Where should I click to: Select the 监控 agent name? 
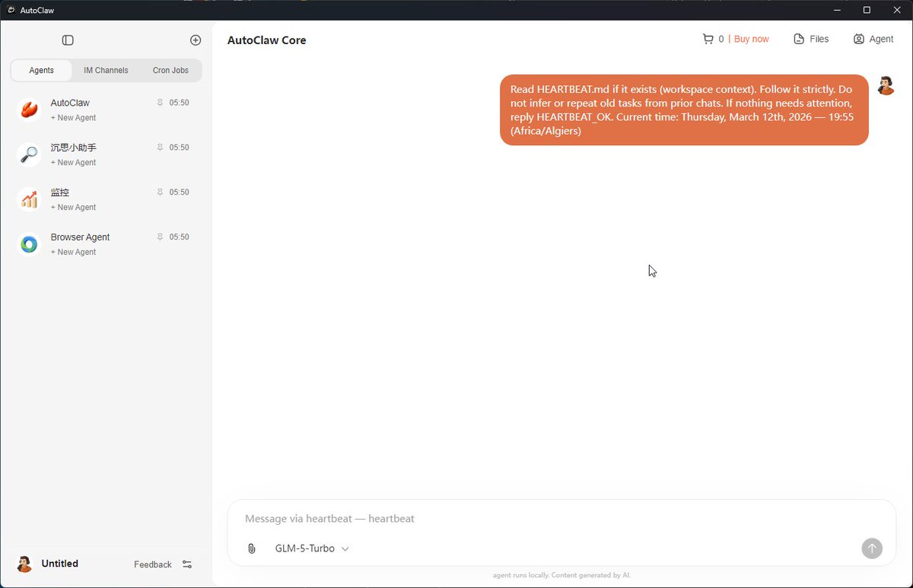60,192
